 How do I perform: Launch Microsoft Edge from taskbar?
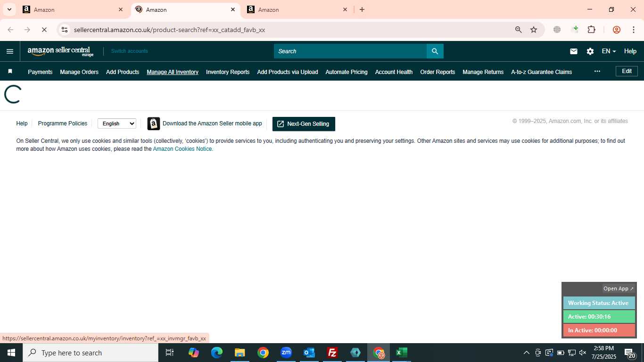click(217, 353)
